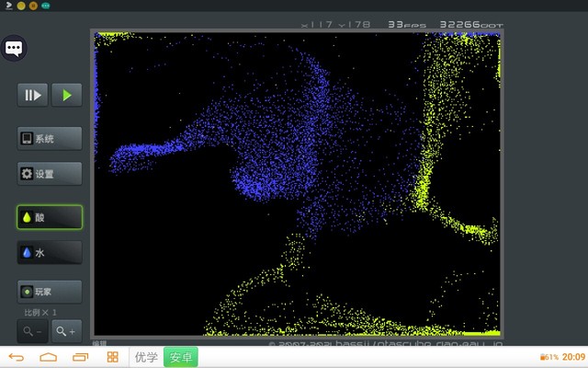Zoom in with the magnifier plus button
588x368 pixels.
coord(66,330)
